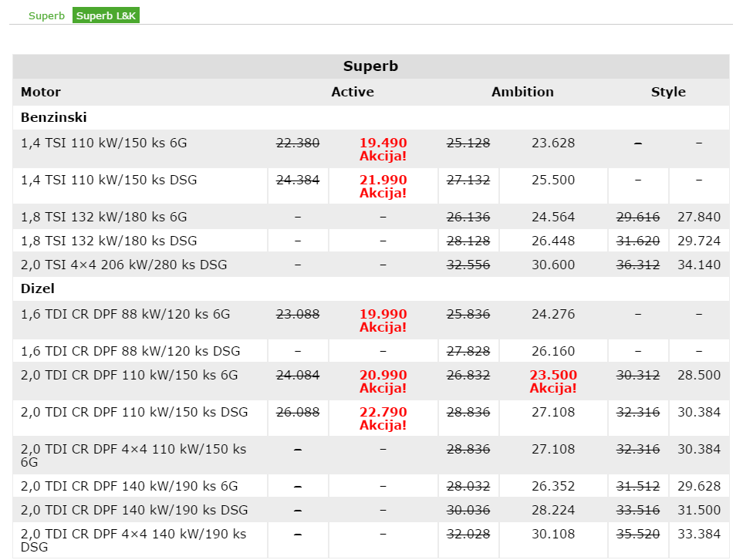
Task: Select row label 1,8 TSI 132 kW/180 ks 6G
Action: (x=104, y=217)
